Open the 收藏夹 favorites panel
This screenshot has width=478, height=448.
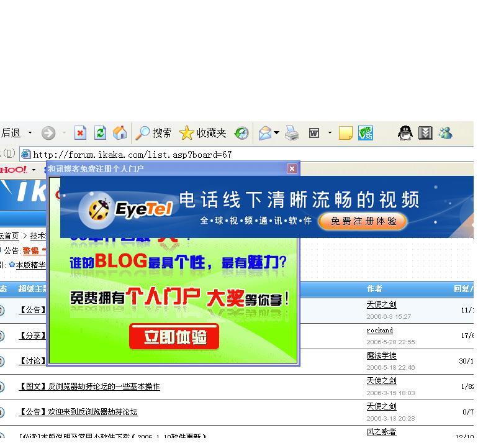coord(203,133)
